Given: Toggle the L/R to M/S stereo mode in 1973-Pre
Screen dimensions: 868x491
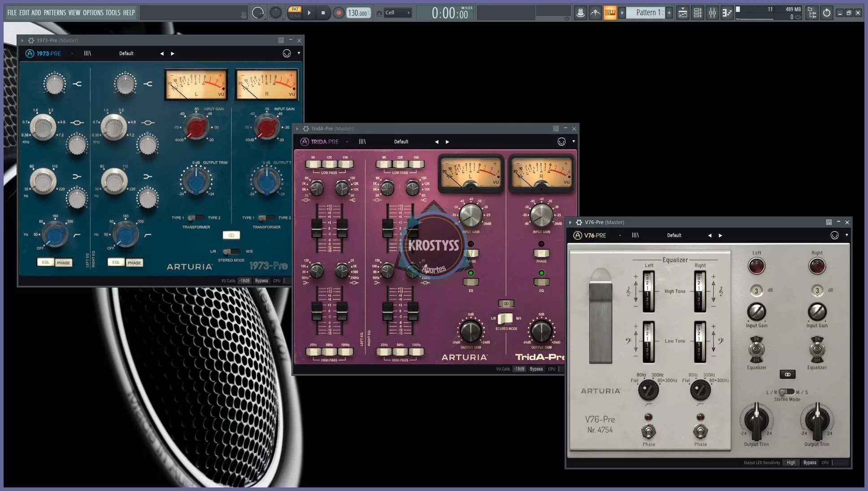Looking at the screenshot, I should (x=231, y=251).
